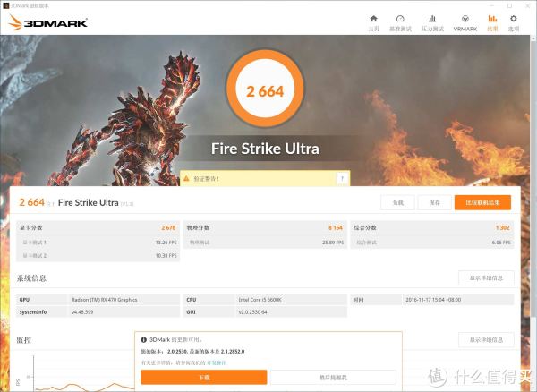The width and height of the screenshot is (537, 392).
Task: Click the timestamp 2016-11-17 15:04 +08:00
Action: 433,300
